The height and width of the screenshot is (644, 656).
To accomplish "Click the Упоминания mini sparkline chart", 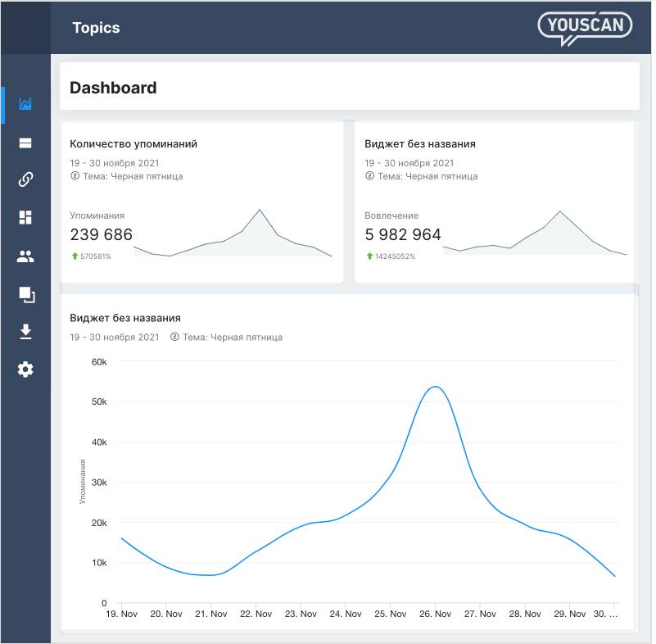I will (233, 238).
